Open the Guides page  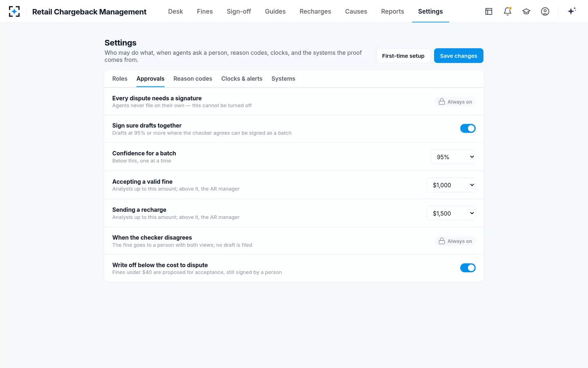[x=275, y=11]
